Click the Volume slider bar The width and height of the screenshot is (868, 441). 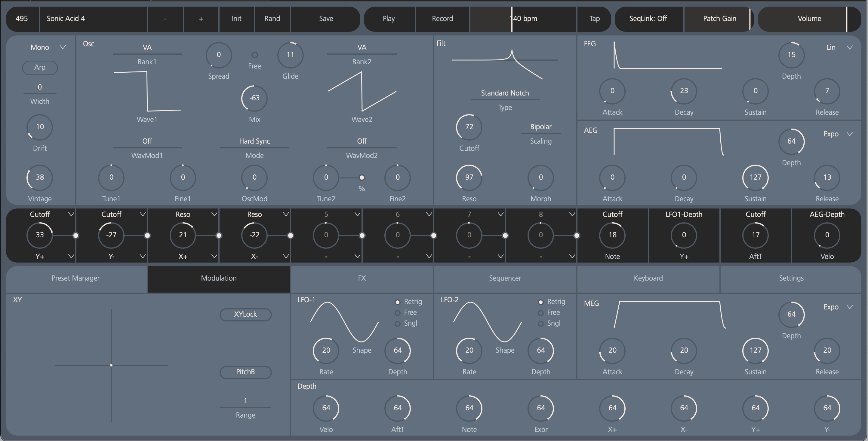(x=809, y=19)
